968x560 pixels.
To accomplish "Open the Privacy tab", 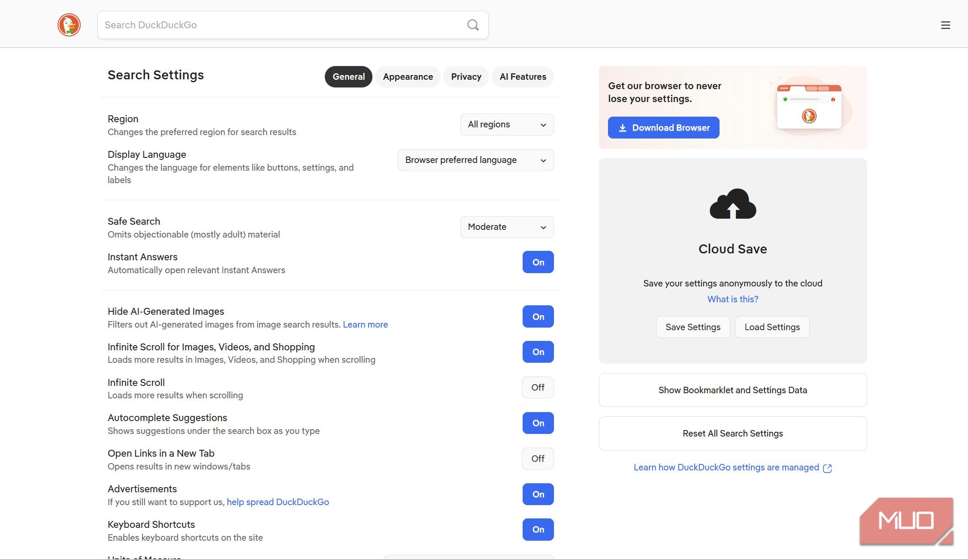I will (x=466, y=77).
